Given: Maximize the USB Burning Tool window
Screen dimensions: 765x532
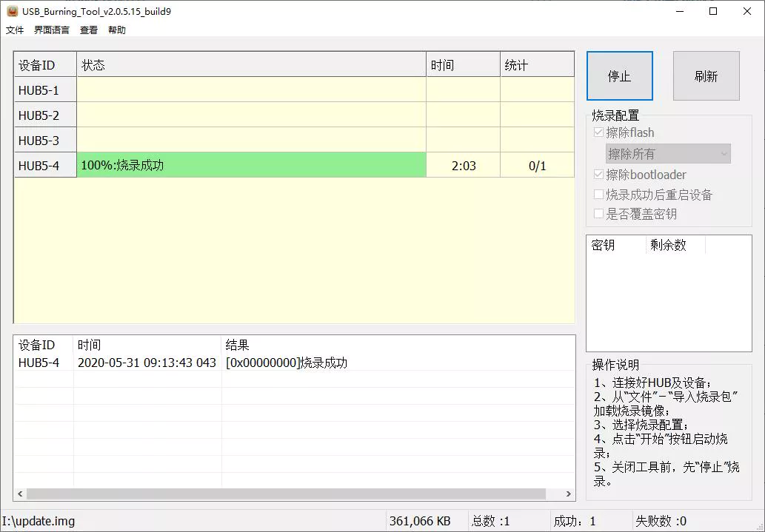Looking at the screenshot, I should (x=713, y=11).
